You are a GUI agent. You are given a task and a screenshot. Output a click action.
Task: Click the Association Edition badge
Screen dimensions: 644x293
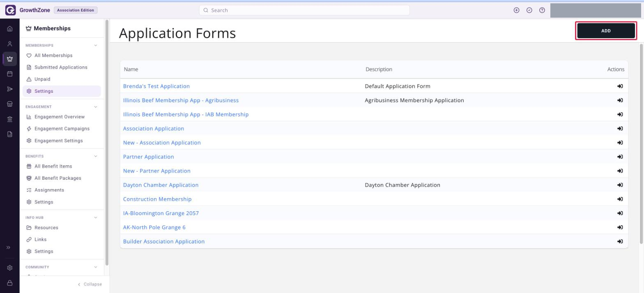(x=76, y=10)
